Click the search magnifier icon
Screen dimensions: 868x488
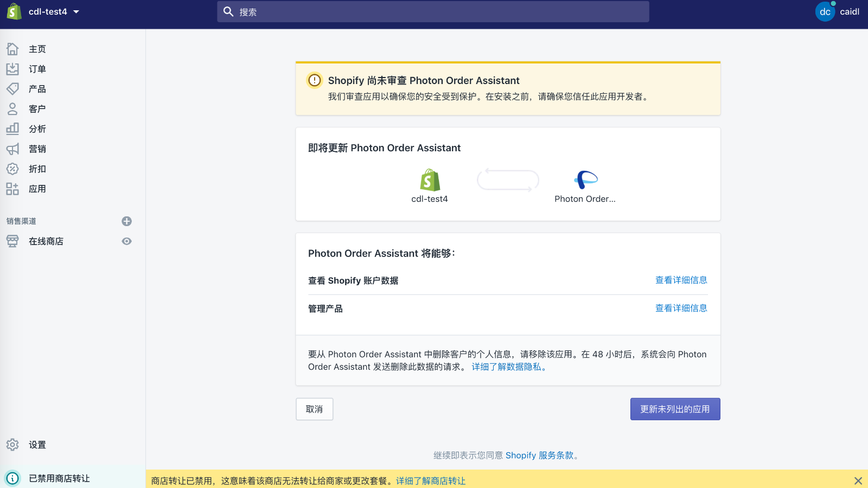(228, 11)
